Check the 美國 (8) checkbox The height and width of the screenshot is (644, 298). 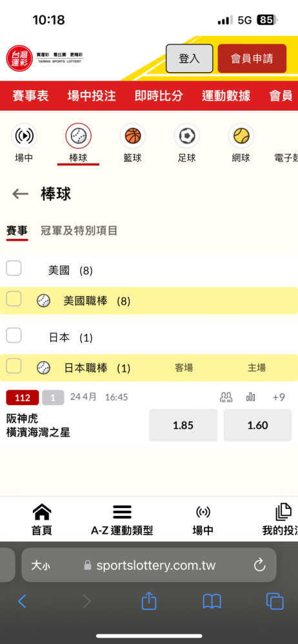coord(14,269)
